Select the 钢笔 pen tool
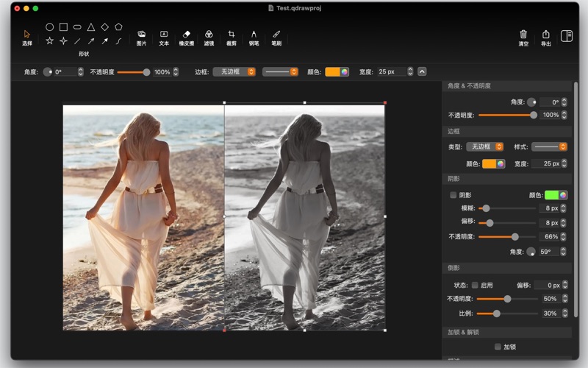The height and width of the screenshot is (368, 588). (x=254, y=35)
